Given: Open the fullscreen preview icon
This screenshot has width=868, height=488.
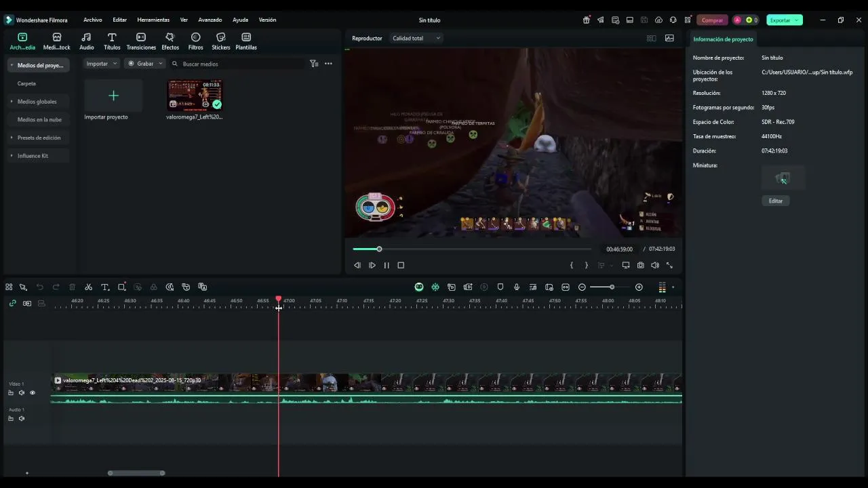Looking at the screenshot, I should click(669, 265).
